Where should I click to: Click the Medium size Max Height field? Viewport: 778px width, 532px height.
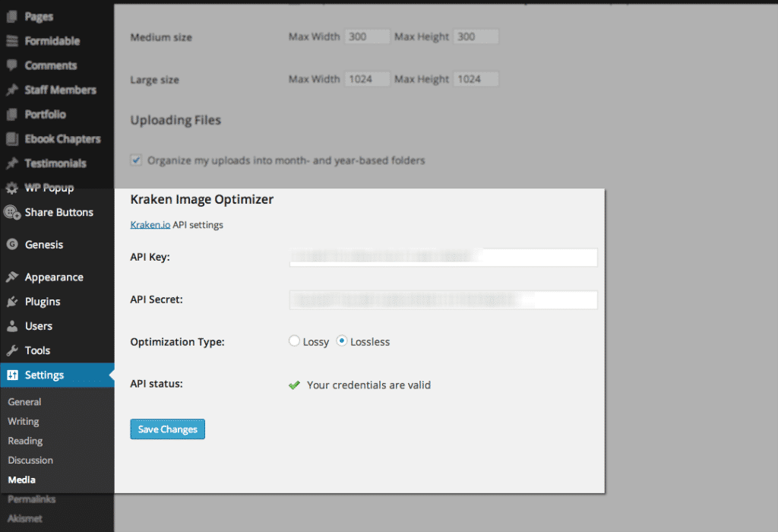click(476, 36)
